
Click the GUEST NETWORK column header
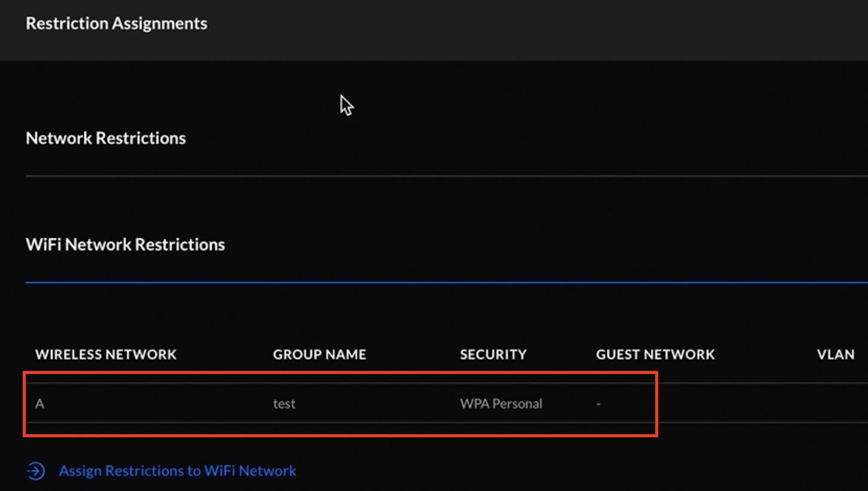click(x=655, y=354)
